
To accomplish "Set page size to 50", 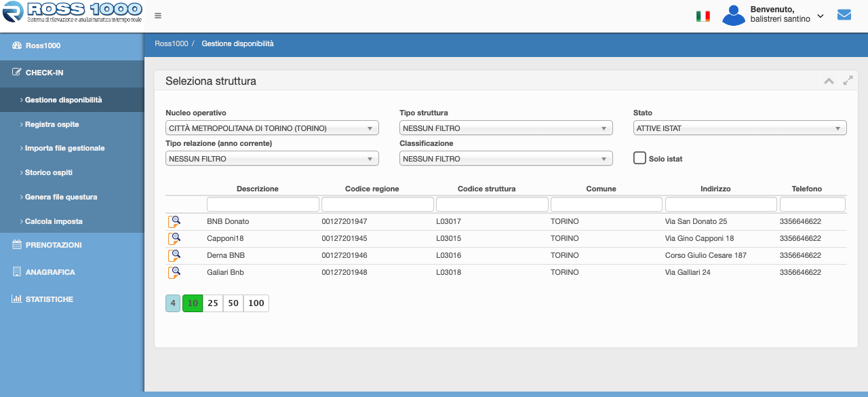I will pos(233,303).
